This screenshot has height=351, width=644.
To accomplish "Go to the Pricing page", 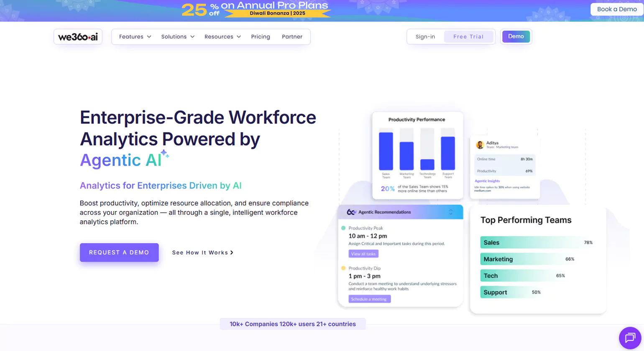I will [x=261, y=37].
